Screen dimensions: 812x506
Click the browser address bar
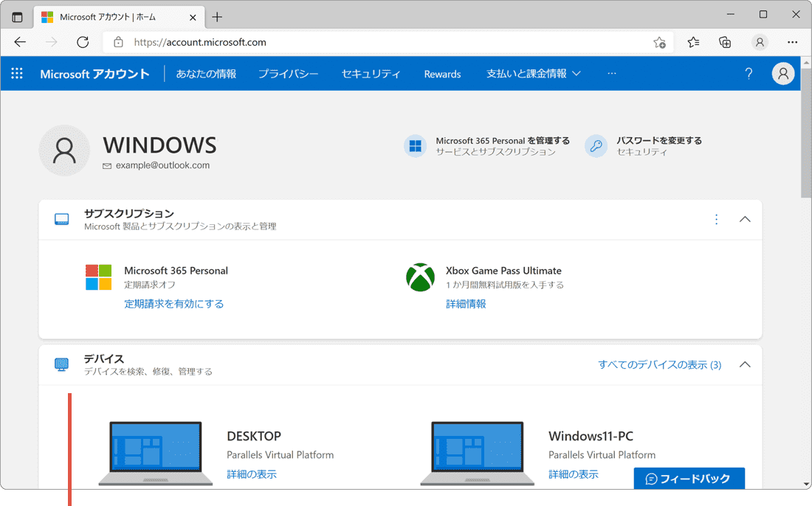tap(295, 42)
